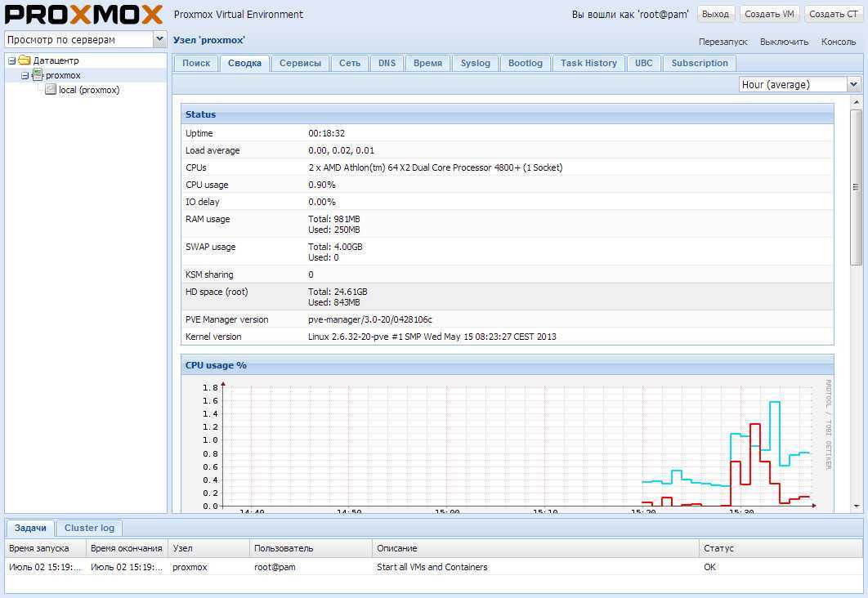
Task: Click the Status panel header
Action: pyautogui.click(x=507, y=114)
